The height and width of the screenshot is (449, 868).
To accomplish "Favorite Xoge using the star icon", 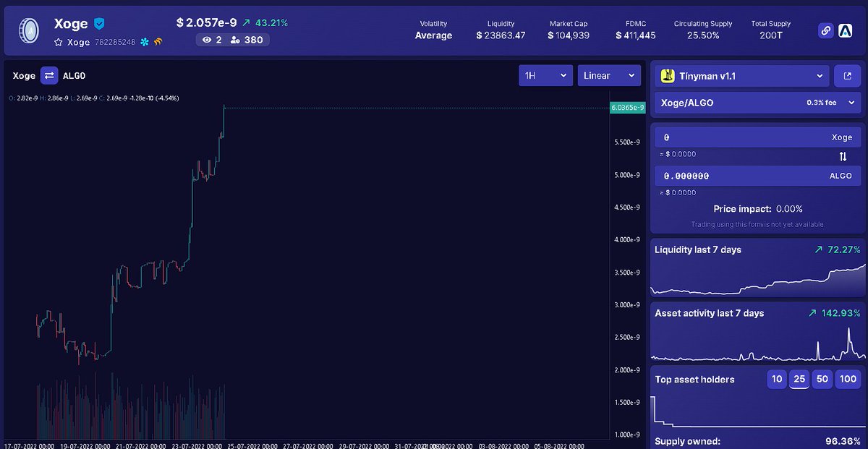I will click(58, 42).
